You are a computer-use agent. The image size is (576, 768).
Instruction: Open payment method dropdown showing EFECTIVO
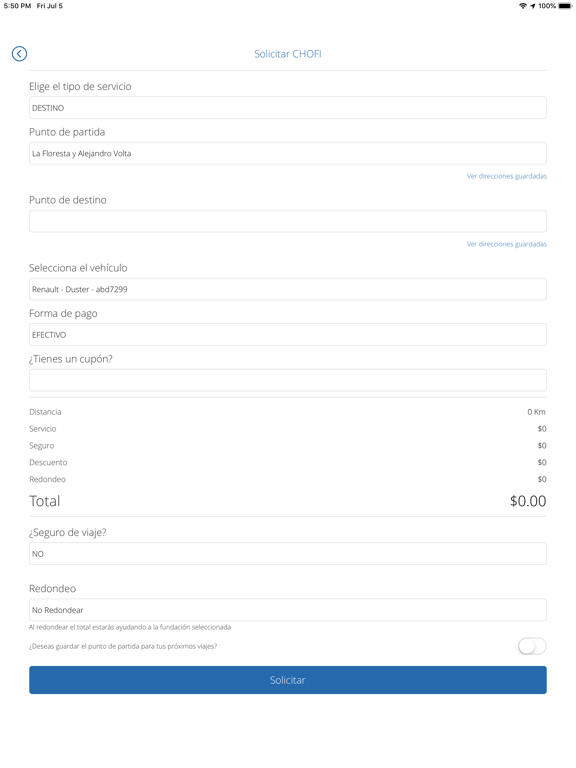tap(288, 335)
